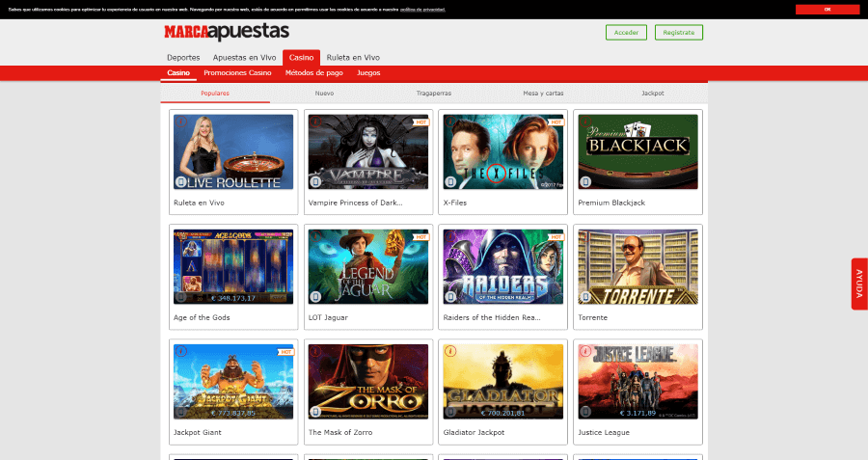Open the Deportes main menu
This screenshot has width=868, height=460.
[x=183, y=58]
